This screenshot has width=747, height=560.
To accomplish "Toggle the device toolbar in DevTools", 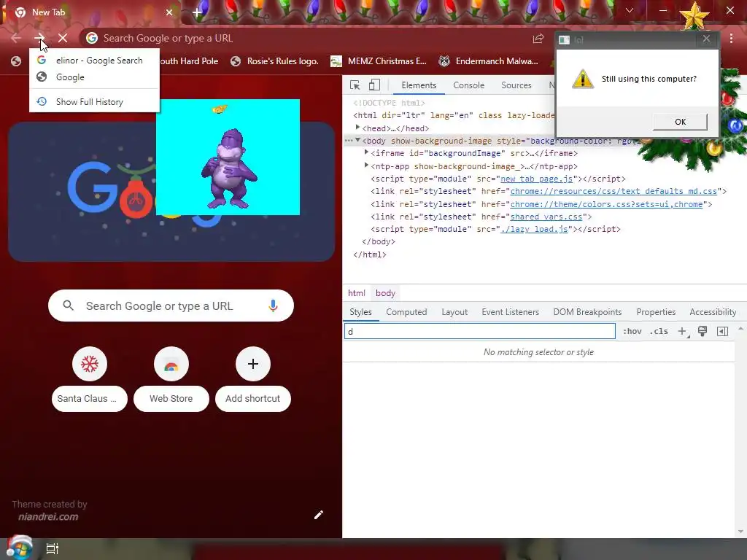I will (374, 85).
